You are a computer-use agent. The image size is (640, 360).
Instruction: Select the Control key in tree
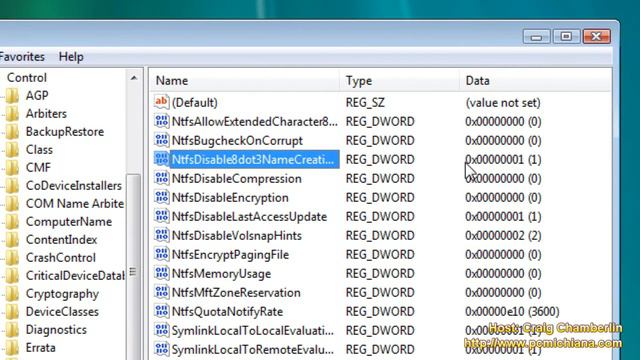pyautogui.click(x=27, y=78)
